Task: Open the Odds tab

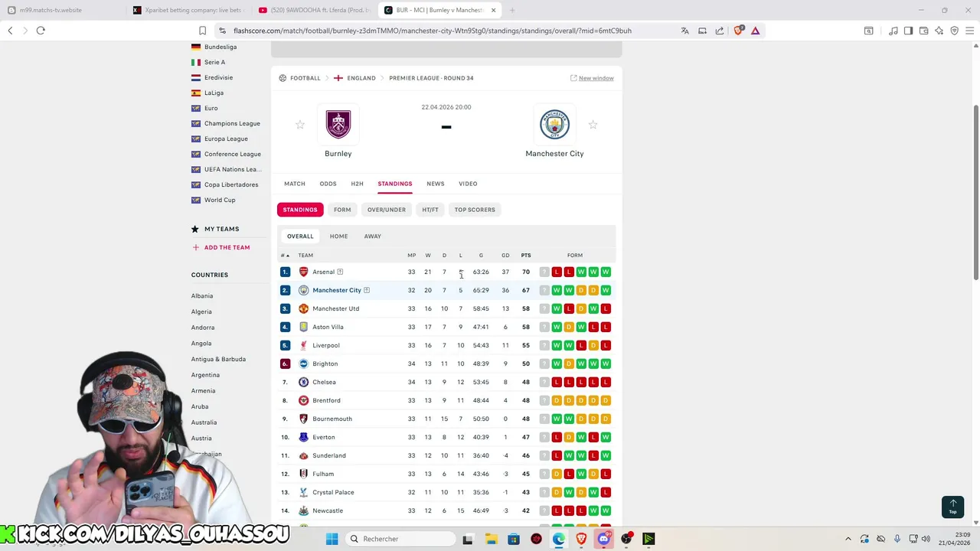Action: click(328, 184)
